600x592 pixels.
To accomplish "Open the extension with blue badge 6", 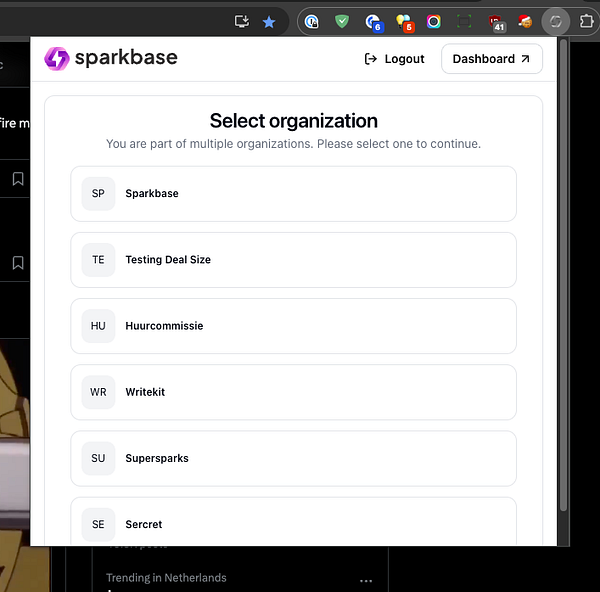I will tap(373, 22).
